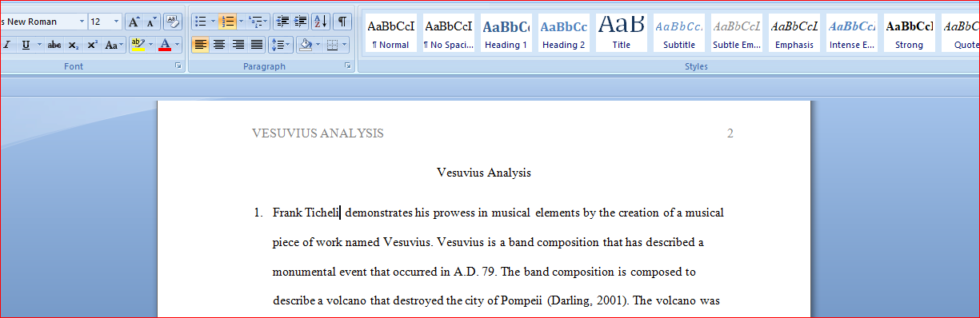Apply bullet list formatting
The image size is (980, 318).
[200, 22]
